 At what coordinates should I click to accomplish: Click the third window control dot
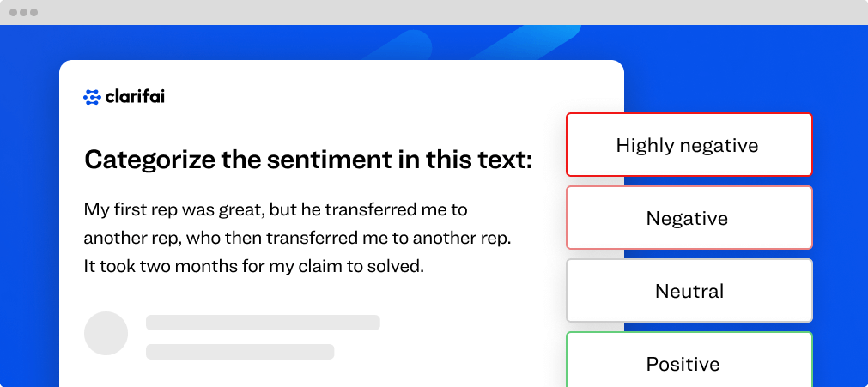pyautogui.click(x=33, y=13)
